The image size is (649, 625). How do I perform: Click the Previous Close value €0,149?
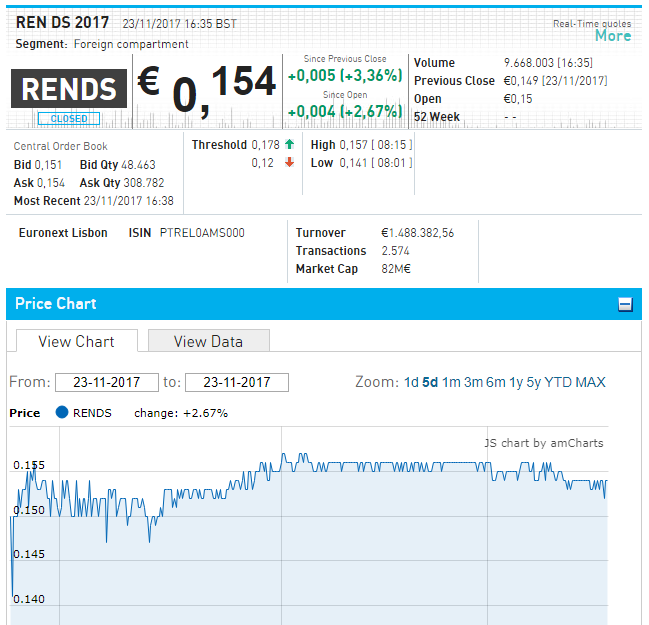click(x=521, y=81)
